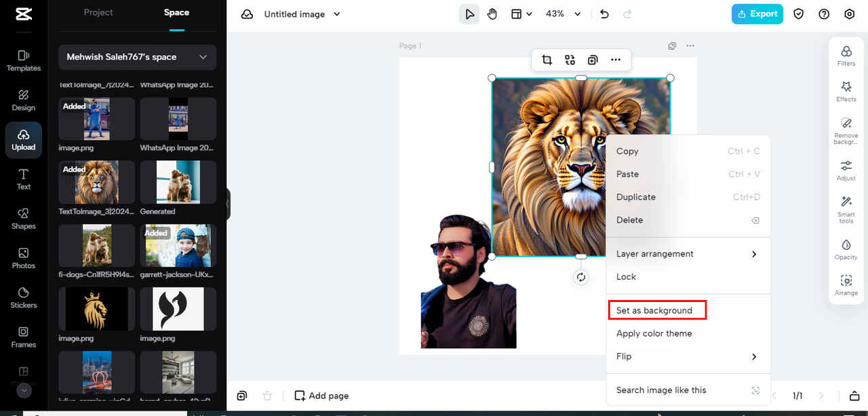
Task: Open the Frames panel
Action: coord(24,337)
